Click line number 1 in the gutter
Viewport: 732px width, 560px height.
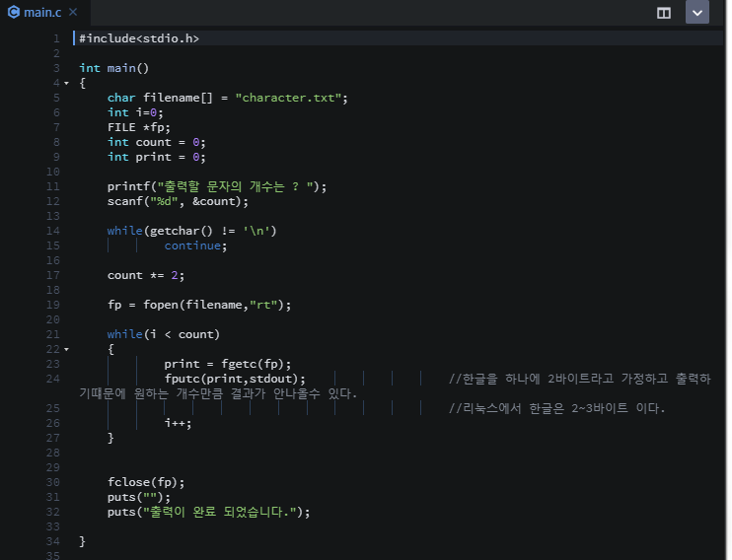[56, 38]
